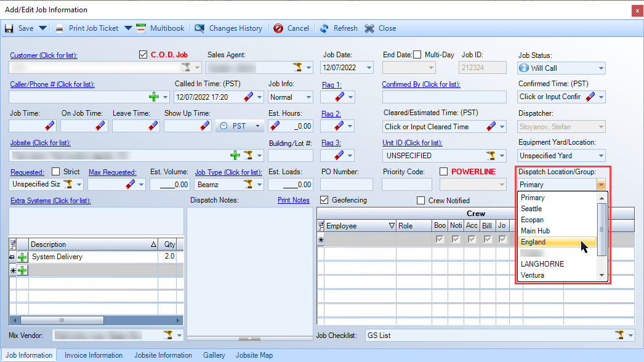
Task: Click the Save floppy disk icon
Action: (9, 28)
